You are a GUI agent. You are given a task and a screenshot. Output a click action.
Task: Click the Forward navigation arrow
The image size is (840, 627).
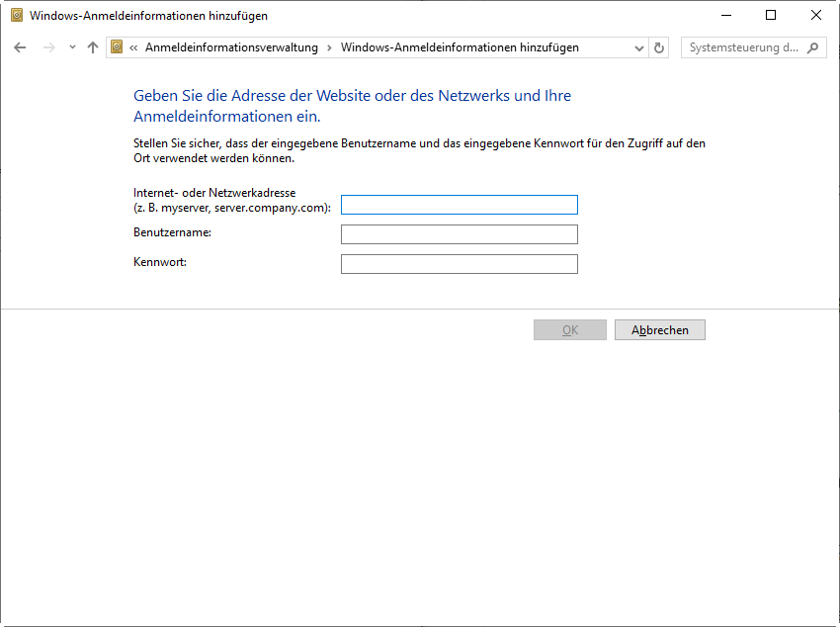coord(48,47)
